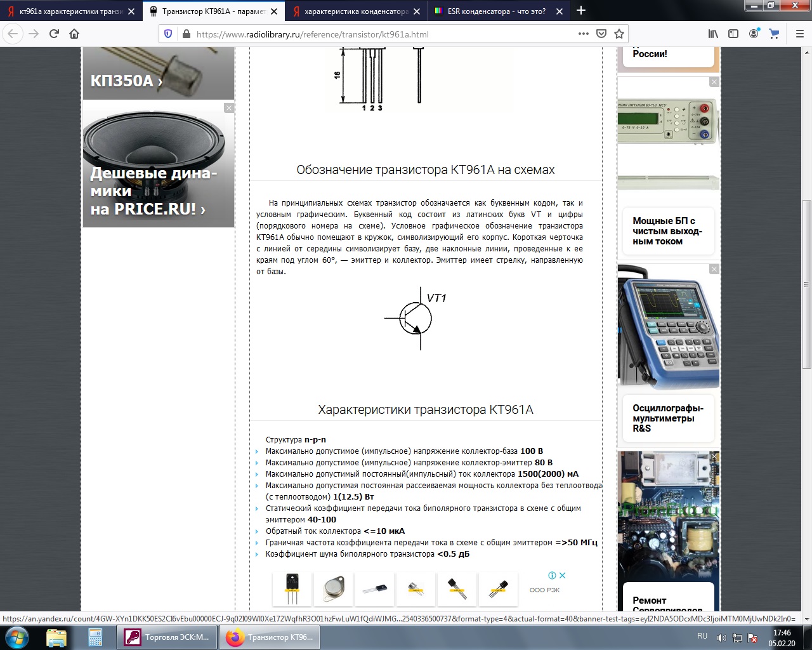Image resolution: width=812 pixels, height=650 pixels.
Task: Switch to the ESR конденсатора tab
Action: click(496, 11)
